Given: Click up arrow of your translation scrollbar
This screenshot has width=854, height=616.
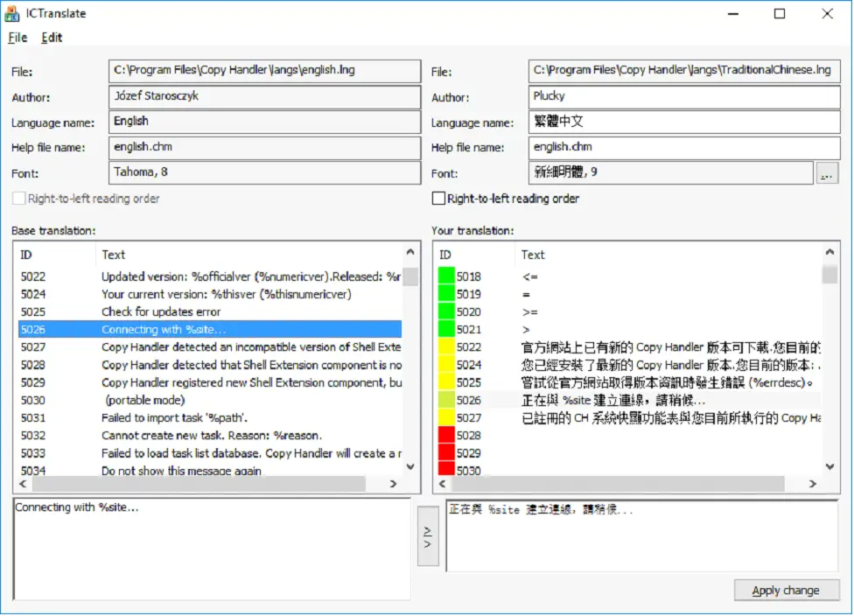Looking at the screenshot, I should pyautogui.click(x=829, y=252).
